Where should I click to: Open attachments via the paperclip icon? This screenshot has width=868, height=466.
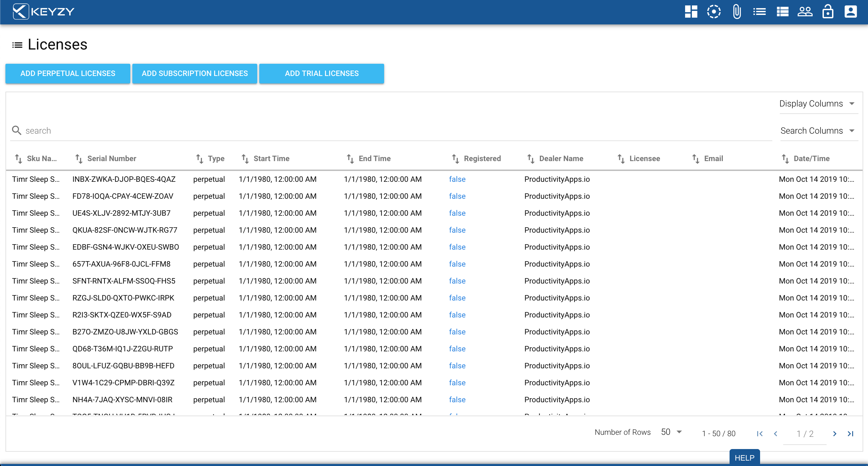click(x=736, y=12)
